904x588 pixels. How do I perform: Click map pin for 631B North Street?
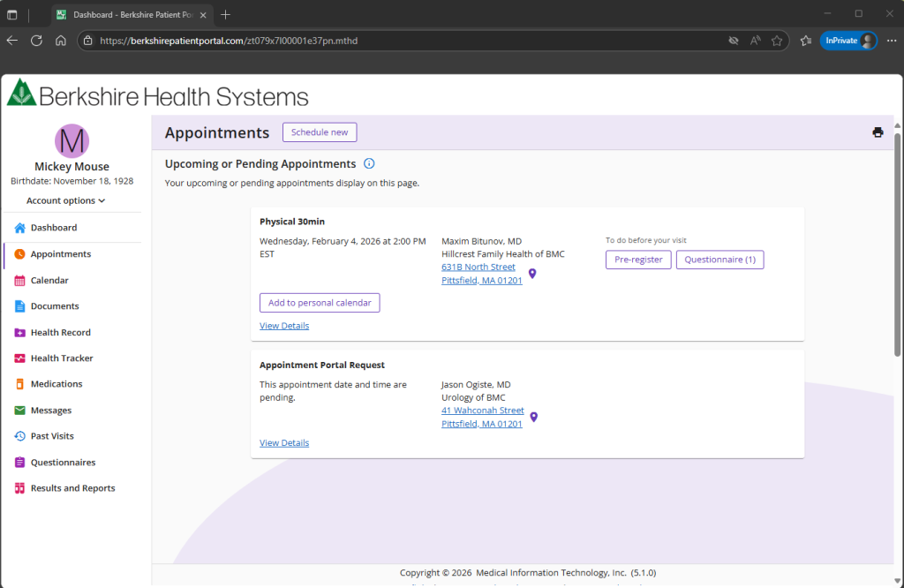[x=532, y=274]
